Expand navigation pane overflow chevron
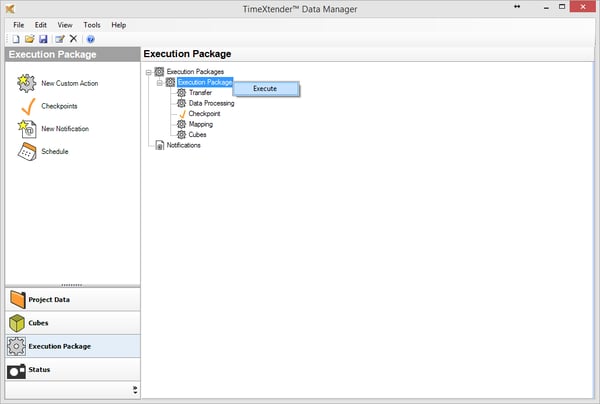The height and width of the screenshot is (404, 600). click(x=135, y=390)
